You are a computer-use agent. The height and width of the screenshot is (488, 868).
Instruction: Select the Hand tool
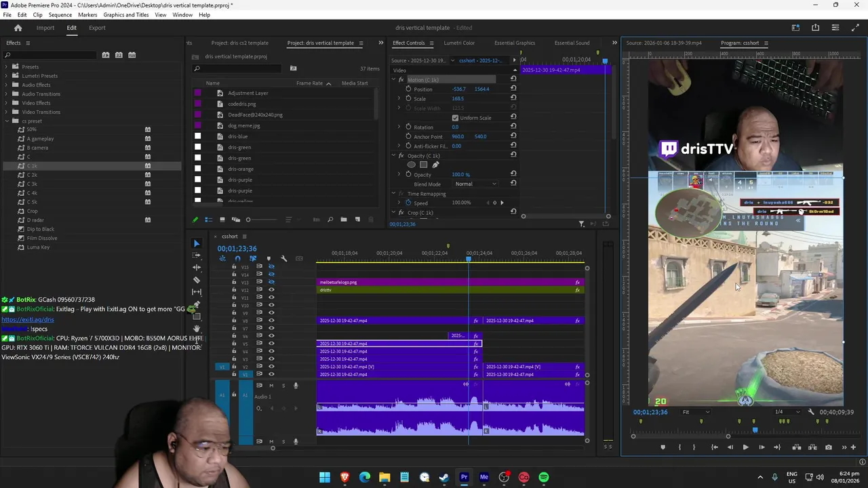[x=197, y=329]
